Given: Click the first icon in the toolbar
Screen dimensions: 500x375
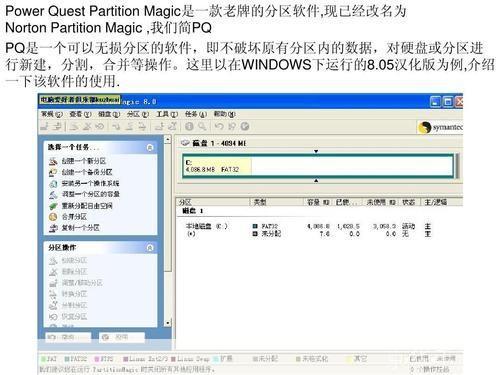Looking at the screenshot, I should click(x=45, y=126).
